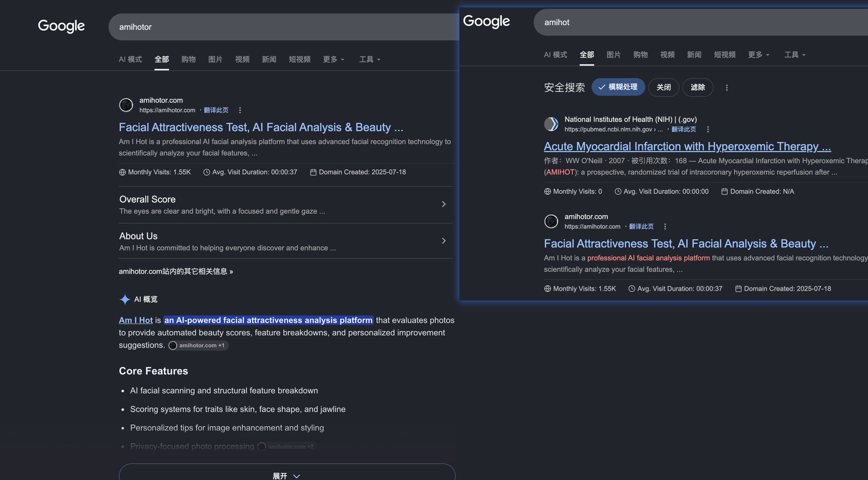The width and height of the screenshot is (868, 480).
Task: Click 翻译此页 next to pubmed.ncbi.nlm.nih.gov URL
Action: point(684,129)
